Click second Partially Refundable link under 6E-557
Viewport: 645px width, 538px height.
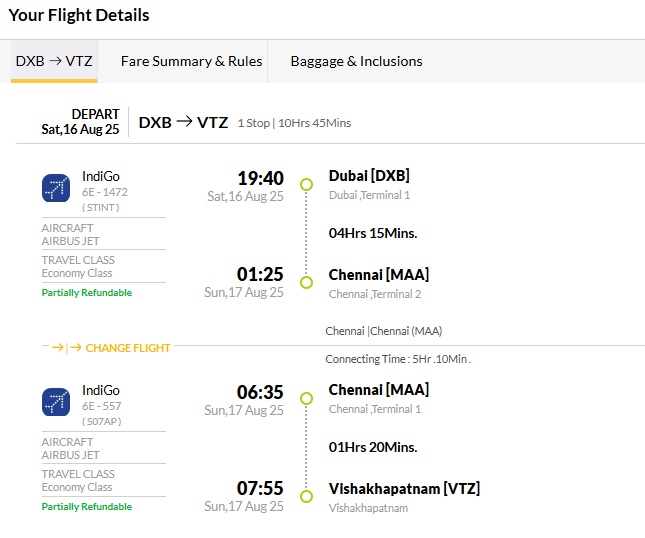click(87, 506)
